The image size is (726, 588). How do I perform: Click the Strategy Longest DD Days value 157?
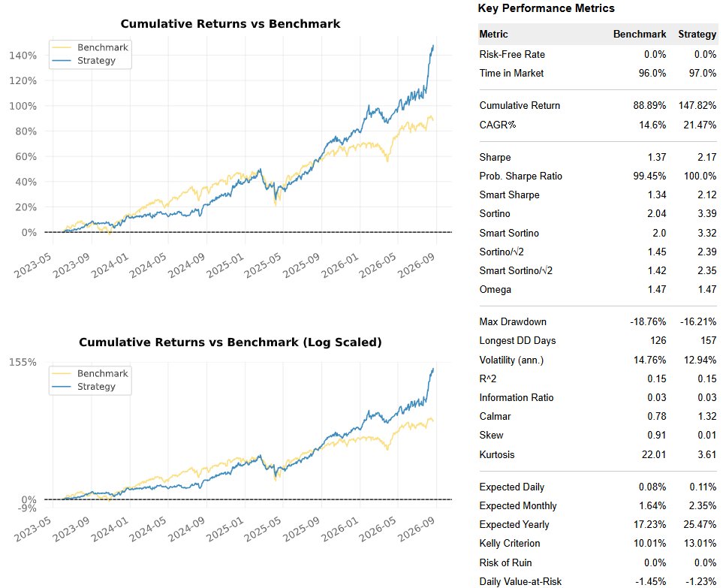click(708, 341)
